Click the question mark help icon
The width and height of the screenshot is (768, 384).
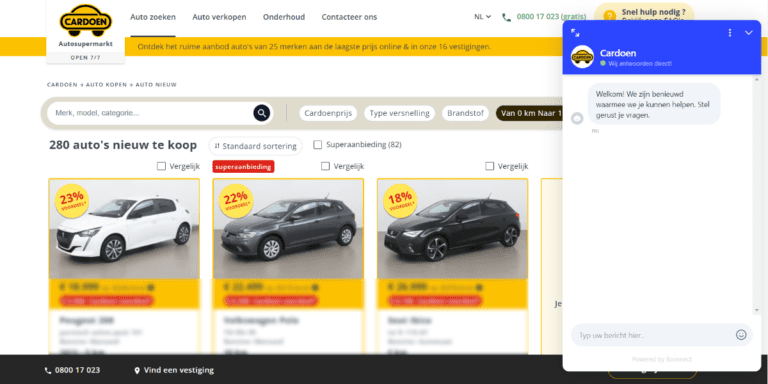609,16
